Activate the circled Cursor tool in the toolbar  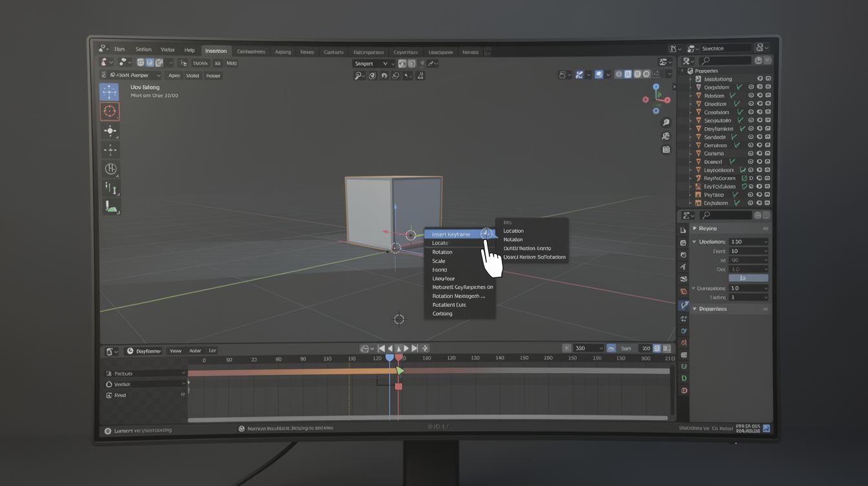pyautogui.click(x=110, y=111)
